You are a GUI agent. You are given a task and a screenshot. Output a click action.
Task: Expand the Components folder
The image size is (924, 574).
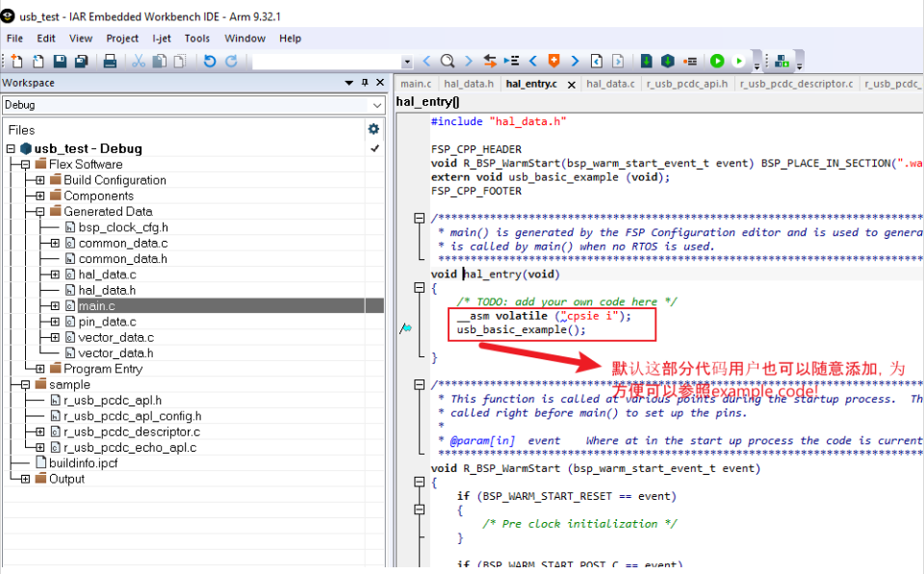pyautogui.click(x=40, y=196)
